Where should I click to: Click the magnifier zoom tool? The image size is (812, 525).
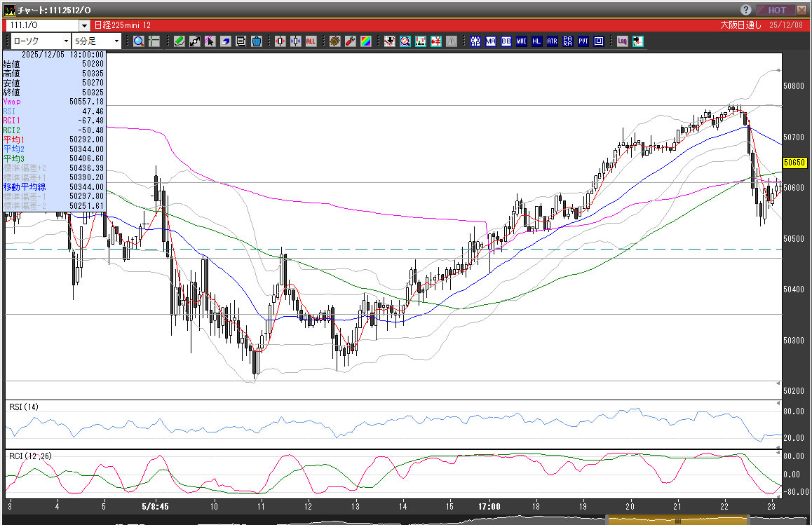139,41
